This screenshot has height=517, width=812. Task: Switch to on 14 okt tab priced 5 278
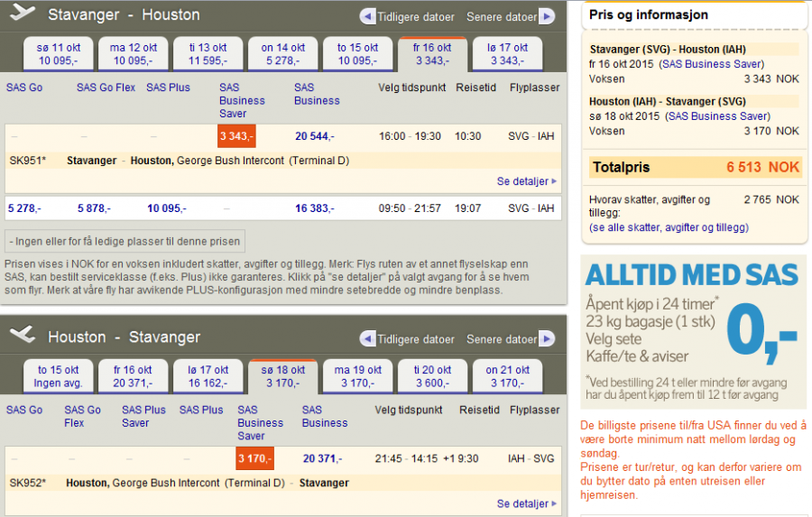tap(283, 54)
